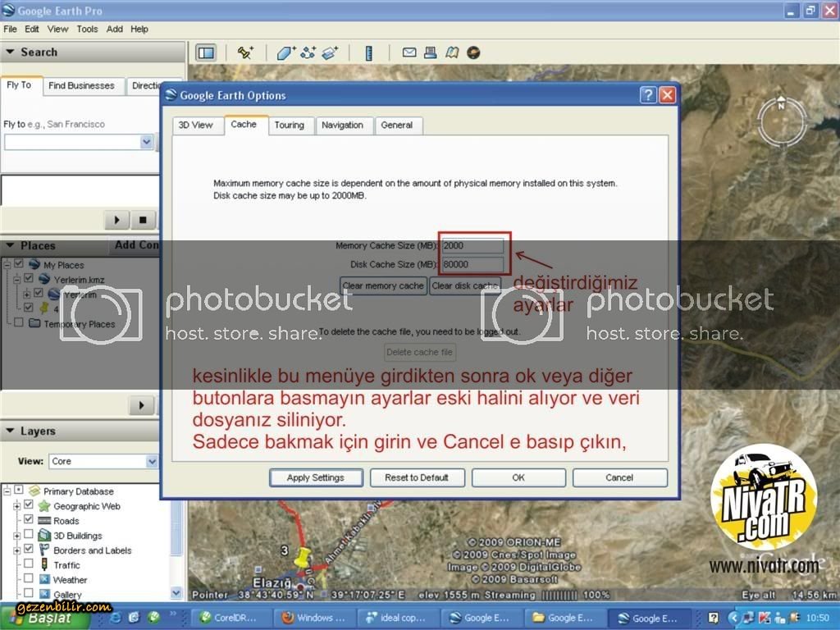Click the Memory Cache Size input field
Viewport: 840px width, 630px height.
[x=473, y=245]
